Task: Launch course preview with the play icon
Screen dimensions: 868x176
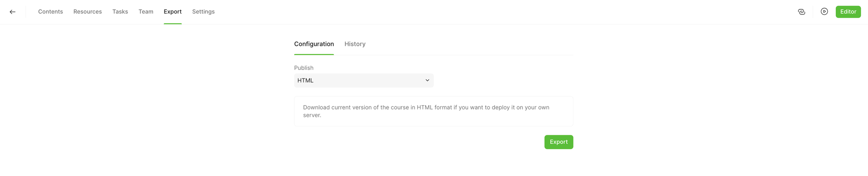Action: click(824, 12)
